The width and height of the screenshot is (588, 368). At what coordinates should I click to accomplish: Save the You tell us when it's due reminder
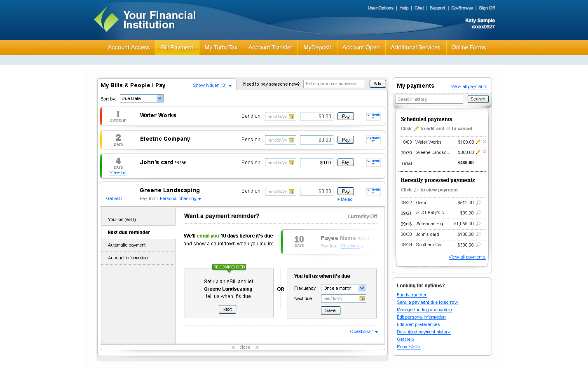tap(330, 310)
